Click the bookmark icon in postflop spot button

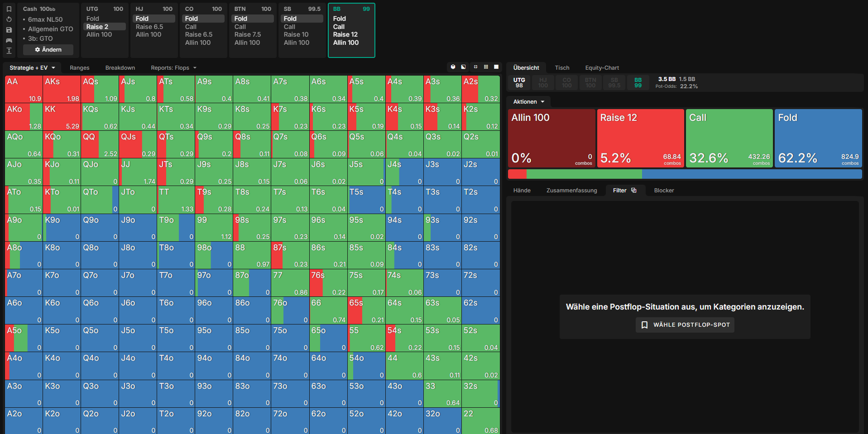tap(644, 325)
